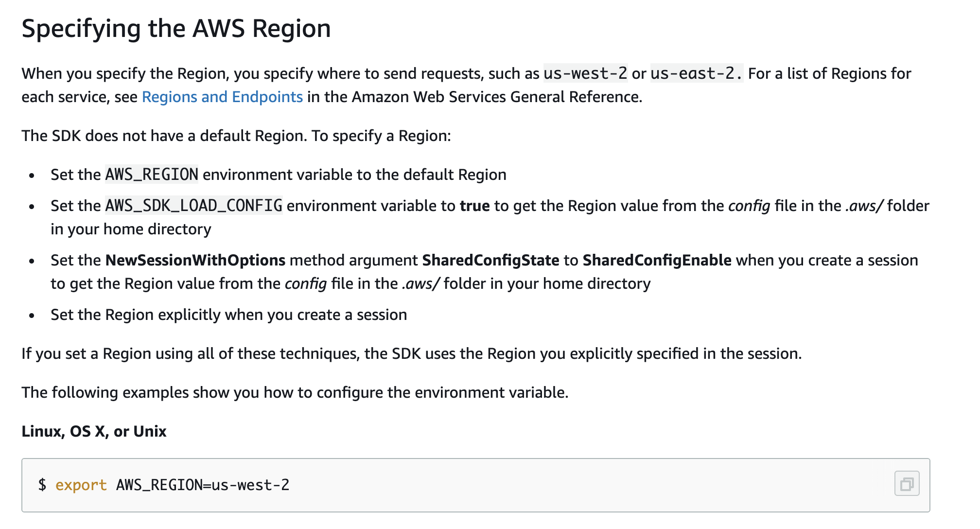This screenshot has height=529, width=980.
Task: Click AWS_REGION=us-west-2 in the code block
Action: [202, 485]
